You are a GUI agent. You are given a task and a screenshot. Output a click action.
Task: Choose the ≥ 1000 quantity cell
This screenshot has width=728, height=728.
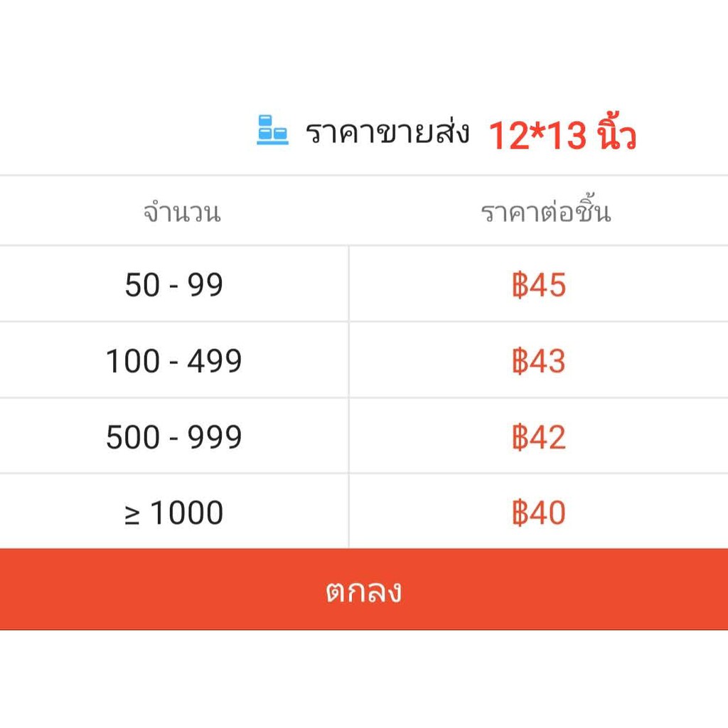174,513
